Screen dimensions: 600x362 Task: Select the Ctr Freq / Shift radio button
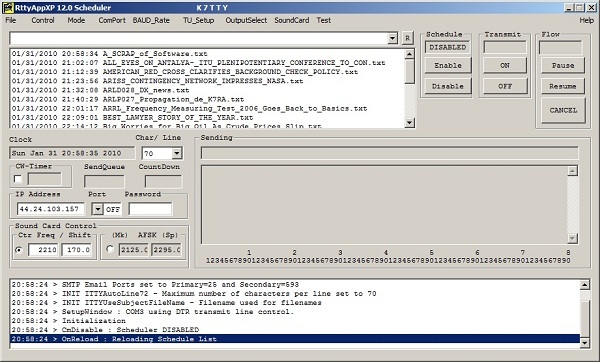(18, 250)
